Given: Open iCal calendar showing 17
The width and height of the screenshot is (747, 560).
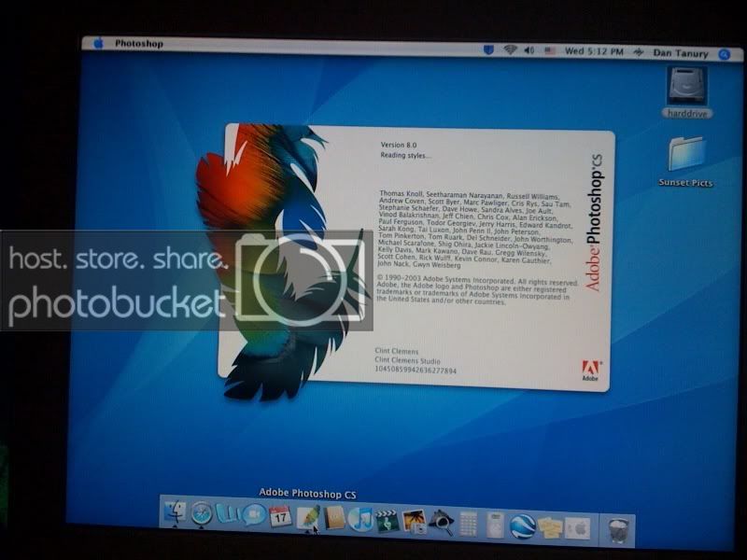Looking at the screenshot, I should [280, 516].
